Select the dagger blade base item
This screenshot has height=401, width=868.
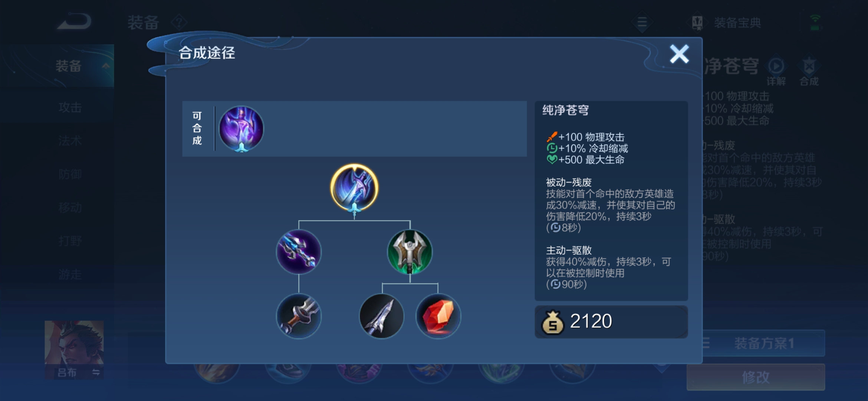(x=382, y=316)
